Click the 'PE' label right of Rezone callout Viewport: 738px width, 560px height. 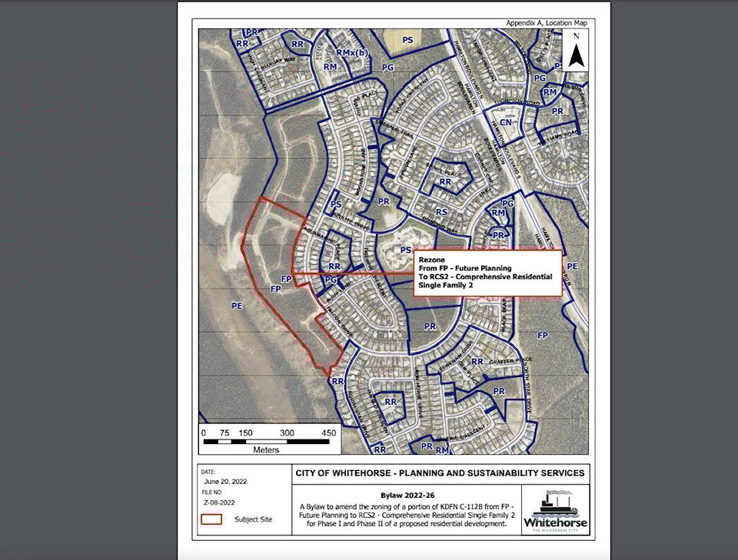pyautogui.click(x=572, y=266)
